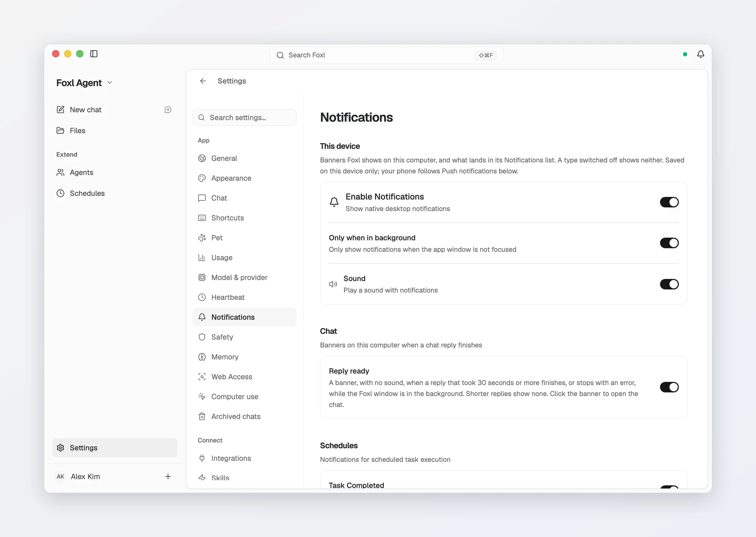Open Schedules page
This screenshot has width=756, height=537.
point(115,193)
